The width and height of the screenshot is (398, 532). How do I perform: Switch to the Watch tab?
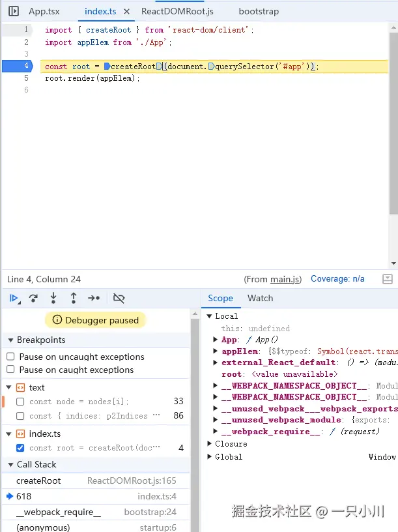(260, 298)
